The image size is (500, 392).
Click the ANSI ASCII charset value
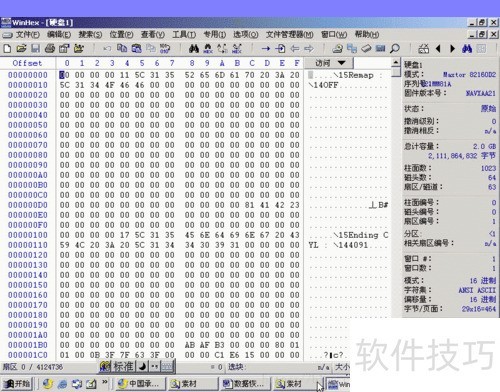[x=477, y=290]
